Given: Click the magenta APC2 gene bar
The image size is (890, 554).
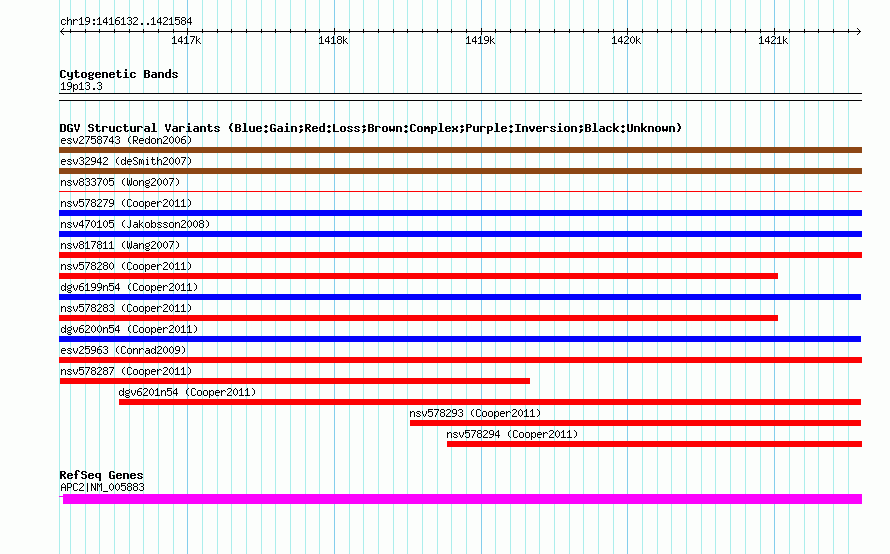Looking at the screenshot, I should (x=462, y=499).
